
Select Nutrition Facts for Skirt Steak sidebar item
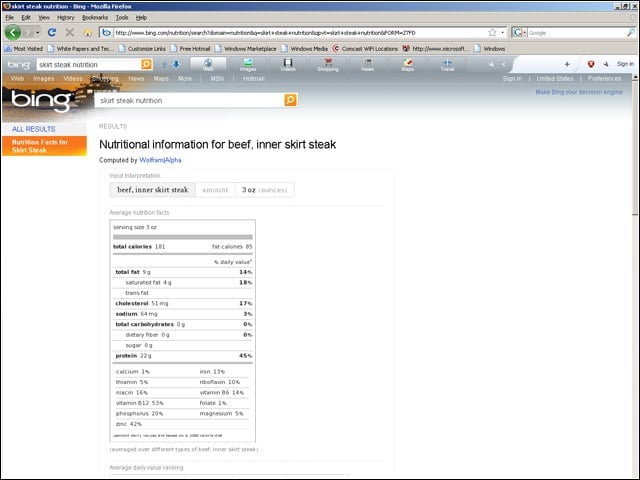tap(44, 146)
